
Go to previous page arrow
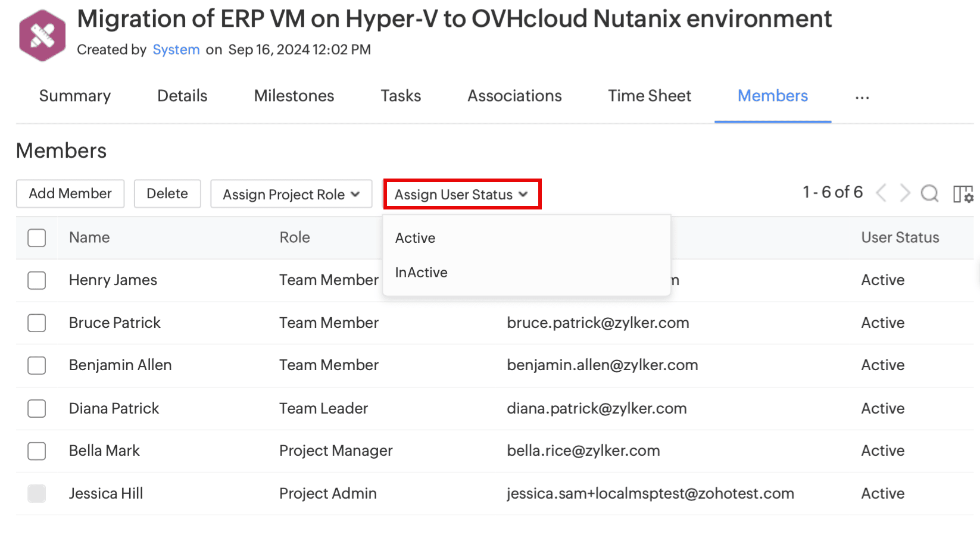882,193
